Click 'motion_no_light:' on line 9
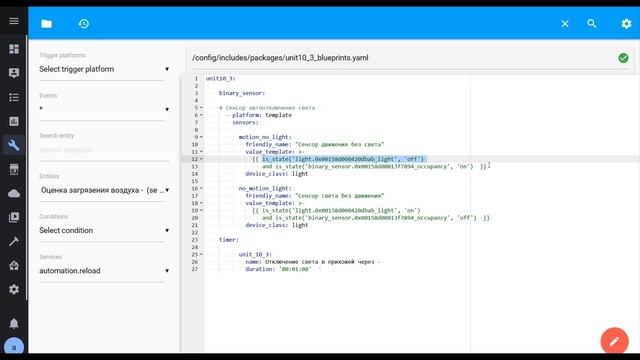 tap(265, 137)
